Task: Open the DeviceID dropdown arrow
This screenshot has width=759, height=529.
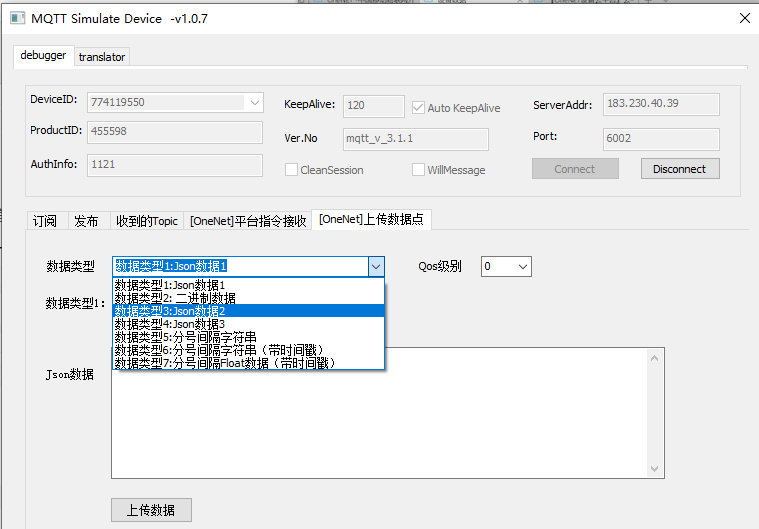Action: pyautogui.click(x=255, y=103)
